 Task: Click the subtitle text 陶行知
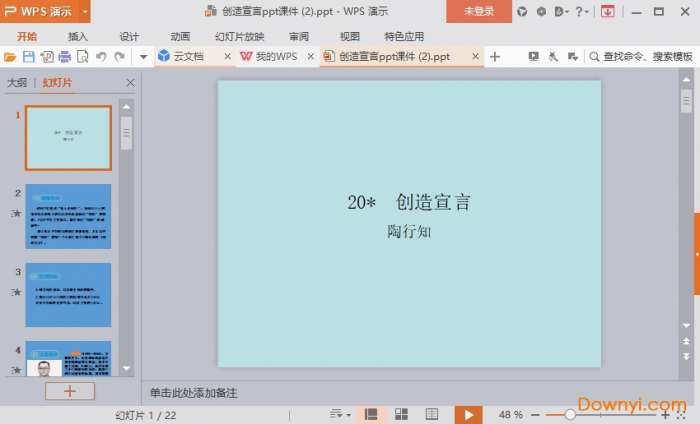(409, 231)
